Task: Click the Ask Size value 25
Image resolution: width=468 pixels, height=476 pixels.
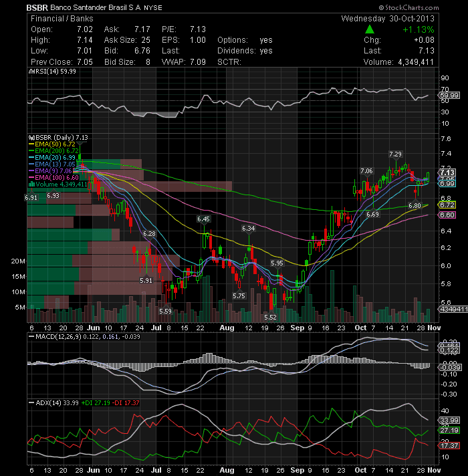Action: 146,40
